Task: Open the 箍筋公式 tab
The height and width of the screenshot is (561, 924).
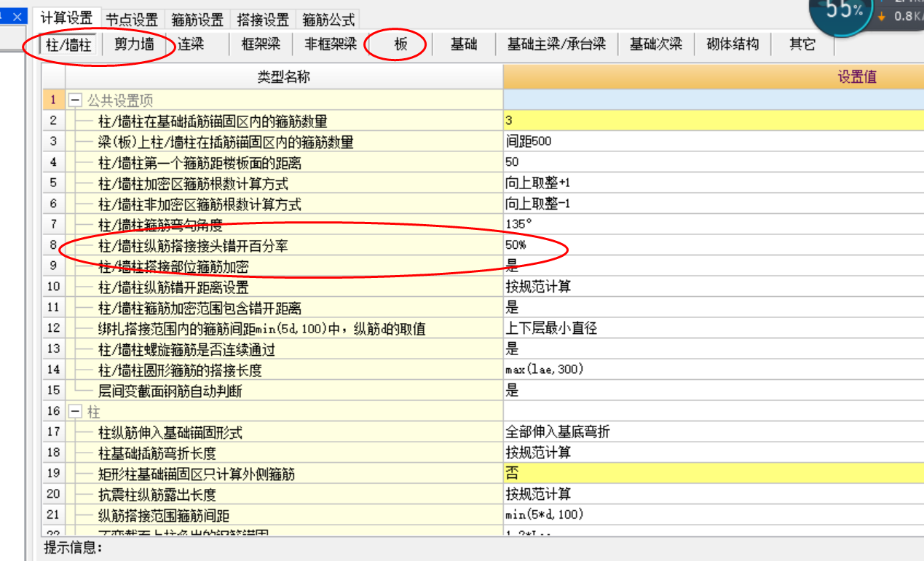Action: (328, 20)
